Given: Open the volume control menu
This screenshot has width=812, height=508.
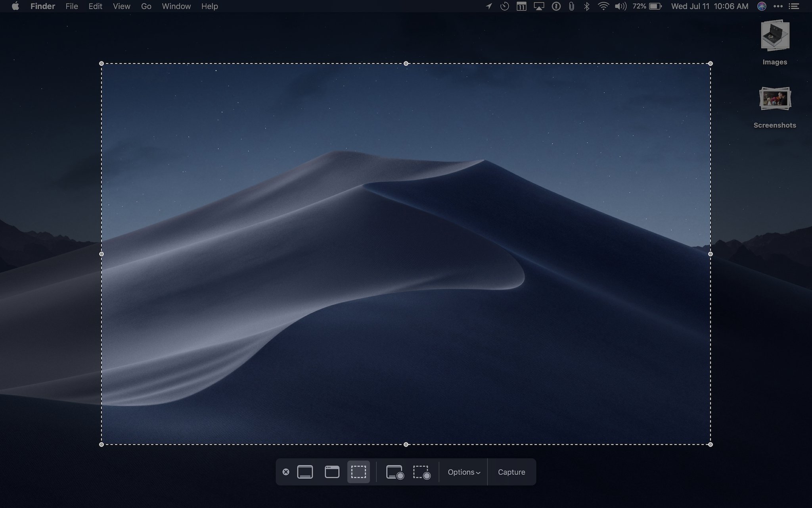Looking at the screenshot, I should [620, 6].
